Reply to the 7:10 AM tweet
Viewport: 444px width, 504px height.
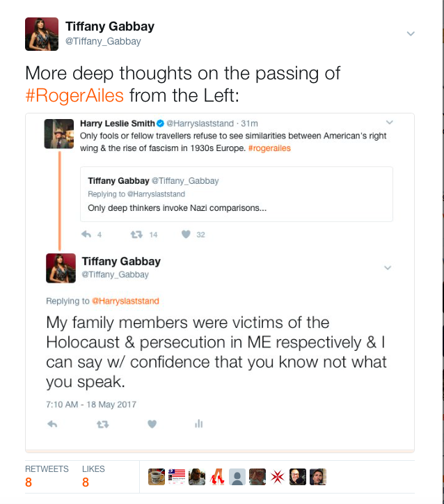pyautogui.click(x=52, y=424)
